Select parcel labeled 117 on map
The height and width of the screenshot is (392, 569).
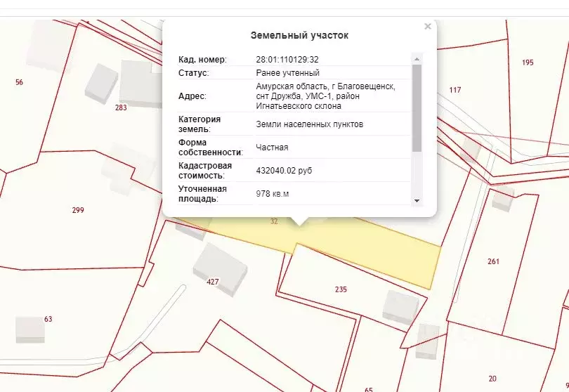pyautogui.click(x=455, y=90)
